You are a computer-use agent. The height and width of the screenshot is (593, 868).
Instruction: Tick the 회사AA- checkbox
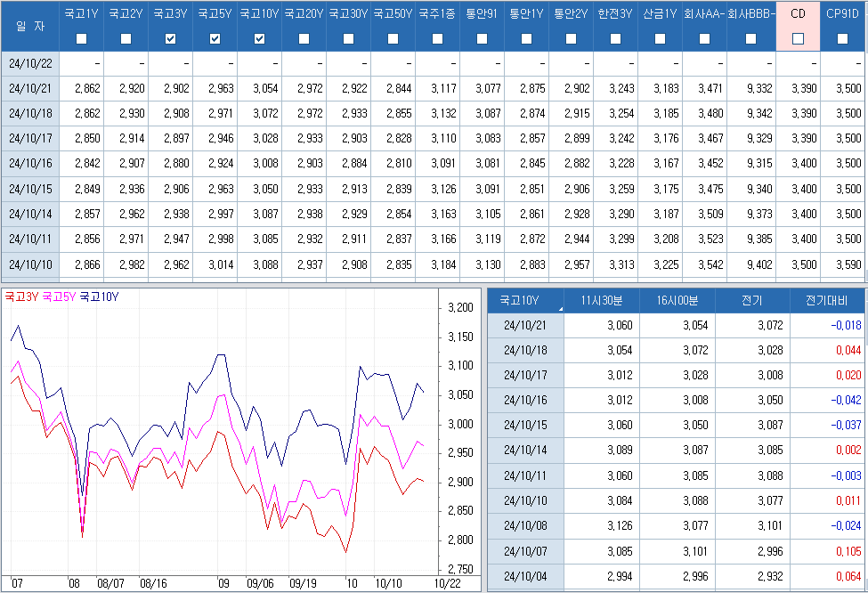coord(704,38)
